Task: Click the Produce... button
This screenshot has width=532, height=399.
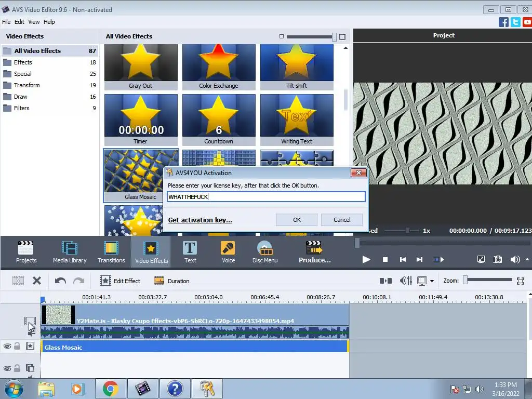Action: coord(314,252)
